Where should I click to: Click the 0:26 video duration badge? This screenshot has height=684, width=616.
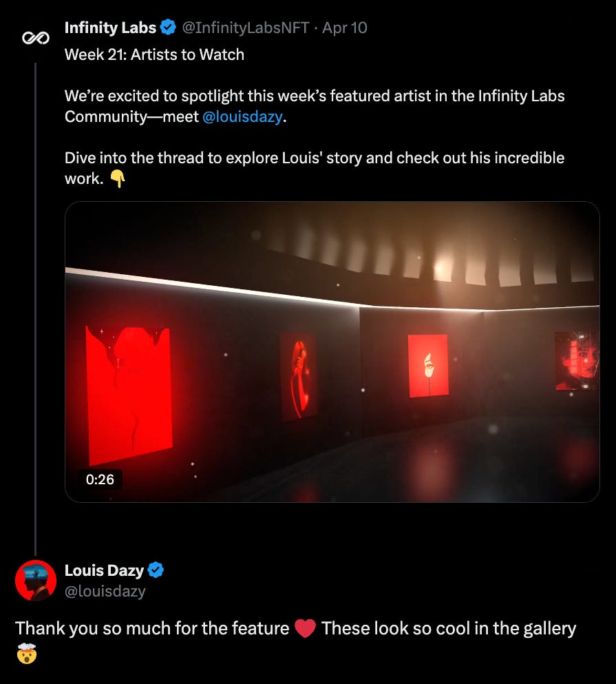point(100,479)
